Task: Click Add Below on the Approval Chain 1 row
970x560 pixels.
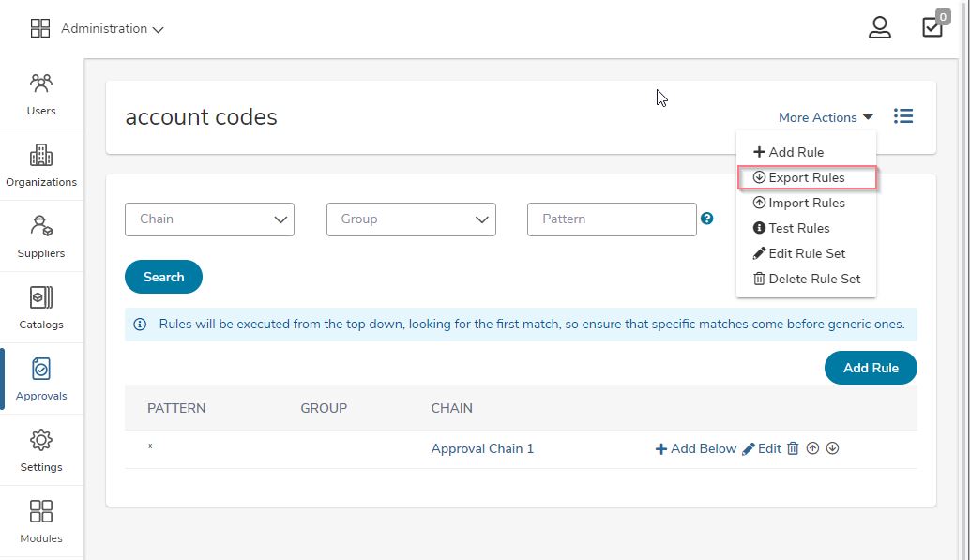Action: coord(695,448)
